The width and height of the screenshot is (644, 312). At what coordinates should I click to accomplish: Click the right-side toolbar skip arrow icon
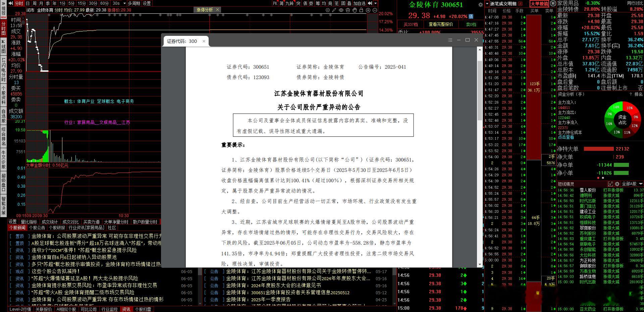[x=370, y=3]
